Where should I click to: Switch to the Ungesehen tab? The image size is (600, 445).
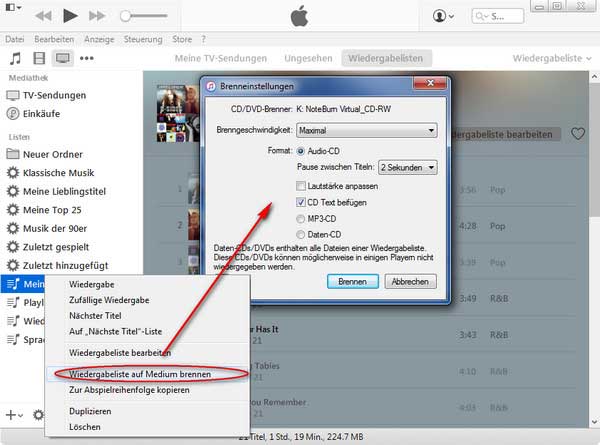tap(308, 58)
